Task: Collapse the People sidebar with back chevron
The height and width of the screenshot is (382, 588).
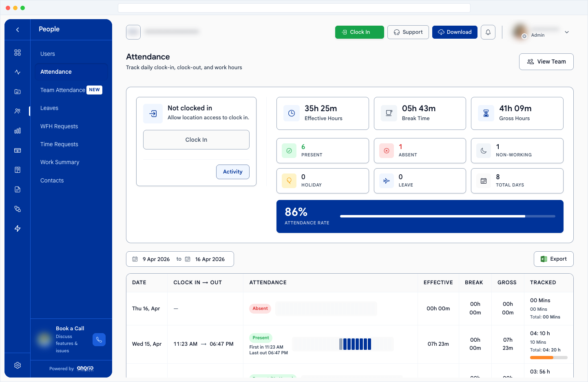Action: [x=18, y=29]
